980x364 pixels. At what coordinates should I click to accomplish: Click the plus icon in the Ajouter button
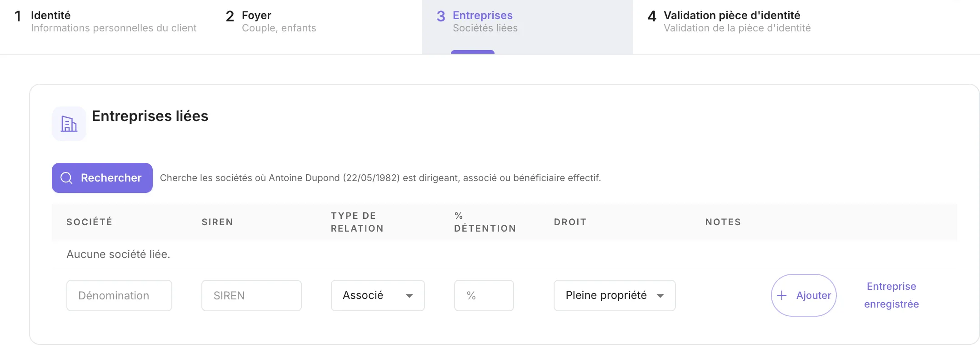782,295
